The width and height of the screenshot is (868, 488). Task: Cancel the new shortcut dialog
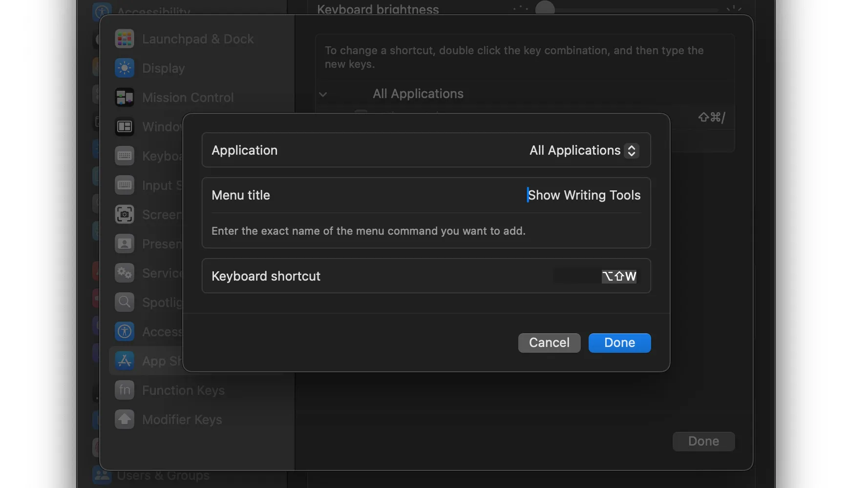[549, 343]
